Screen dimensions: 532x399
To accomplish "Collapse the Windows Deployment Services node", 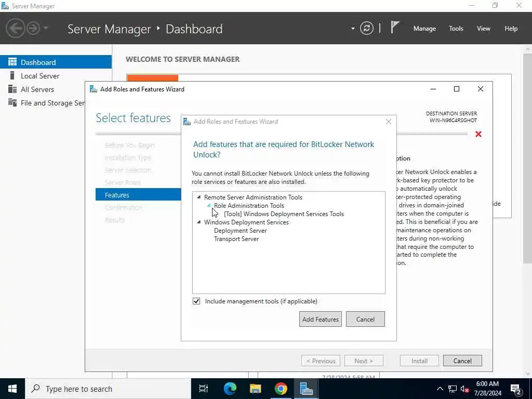I will click(x=199, y=222).
